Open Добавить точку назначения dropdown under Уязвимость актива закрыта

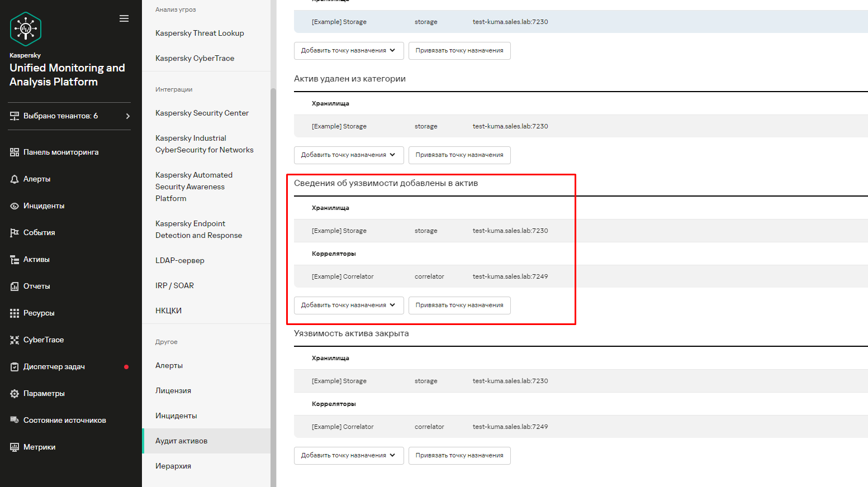349,455
